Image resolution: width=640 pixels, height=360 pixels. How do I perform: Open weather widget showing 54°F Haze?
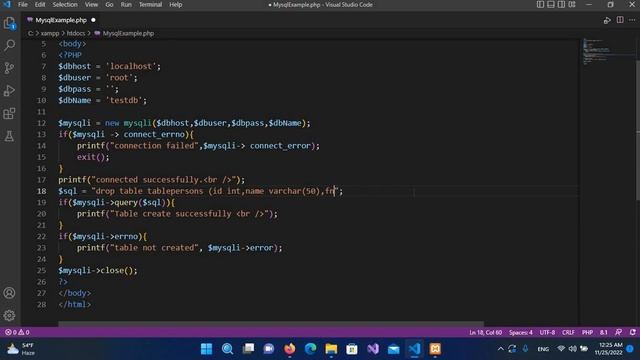click(x=21, y=349)
